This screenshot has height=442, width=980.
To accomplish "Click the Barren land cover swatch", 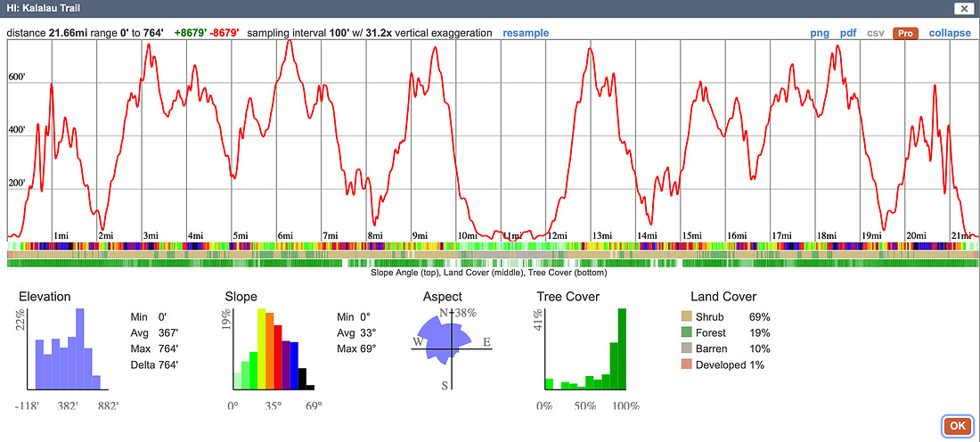I will coord(686,348).
